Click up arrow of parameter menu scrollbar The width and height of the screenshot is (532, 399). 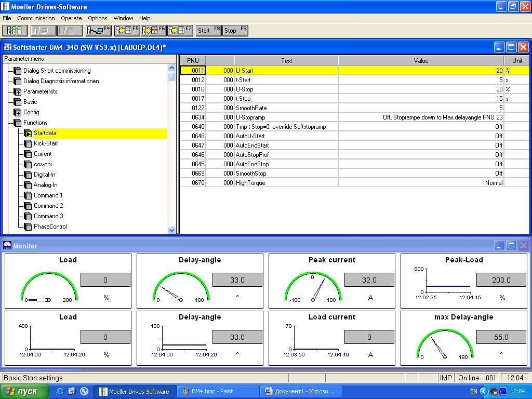[171, 68]
